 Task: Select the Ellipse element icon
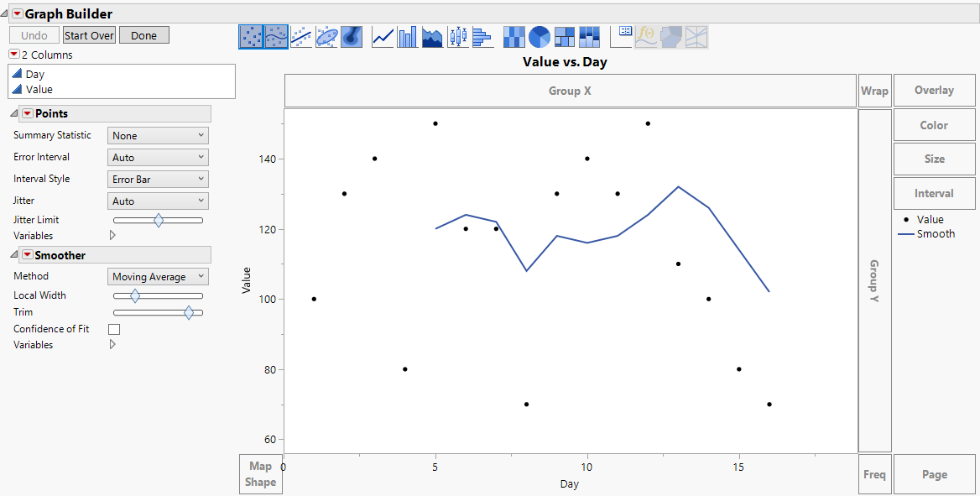click(x=327, y=37)
